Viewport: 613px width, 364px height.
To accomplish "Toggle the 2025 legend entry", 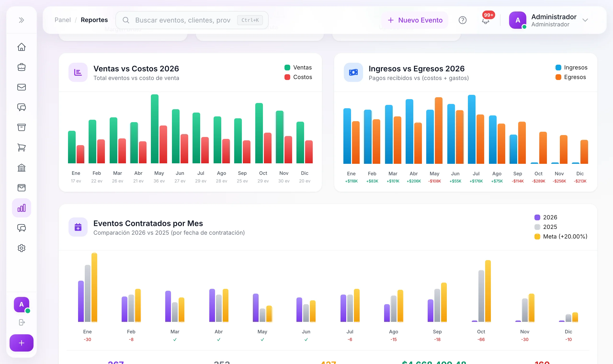I will point(546,227).
